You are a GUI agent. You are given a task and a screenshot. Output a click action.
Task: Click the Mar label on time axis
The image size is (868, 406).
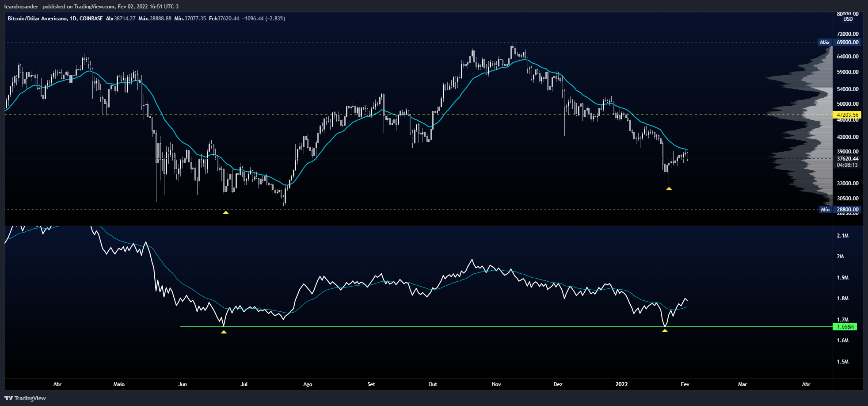pyautogui.click(x=742, y=384)
